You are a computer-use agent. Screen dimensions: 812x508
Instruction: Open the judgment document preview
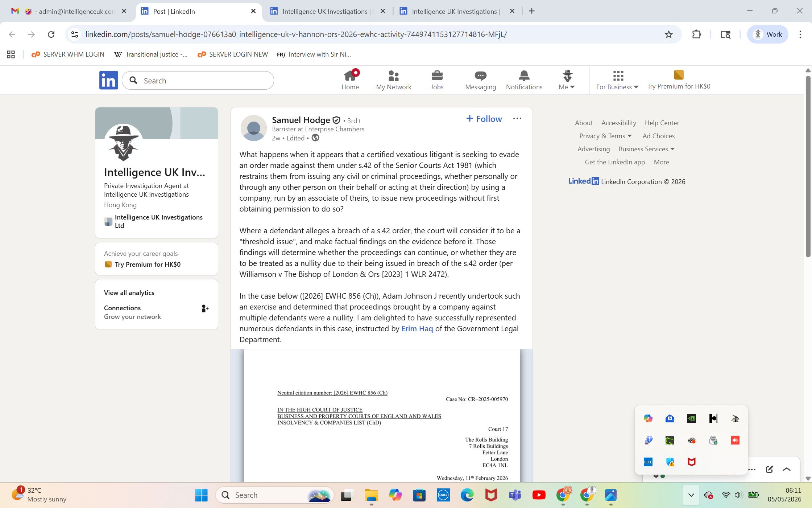(x=382, y=415)
